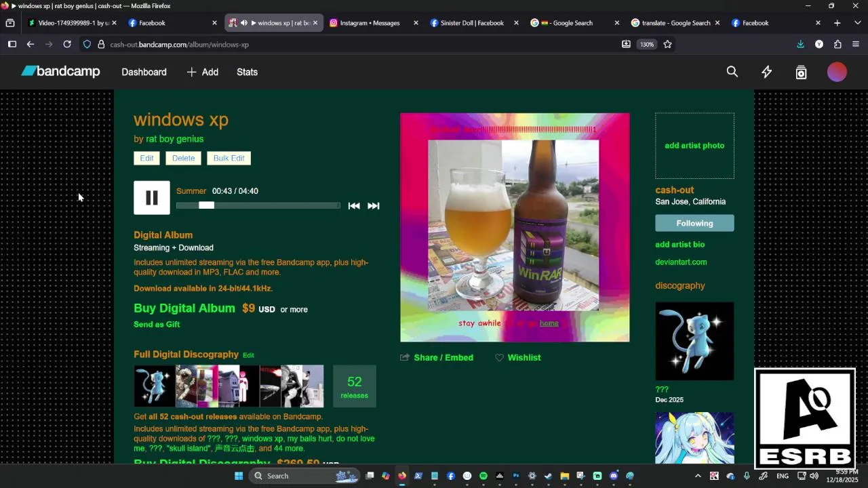The image size is (868, 488).
Task: Open the Firefox downloads panel
Action: (801, 44)
